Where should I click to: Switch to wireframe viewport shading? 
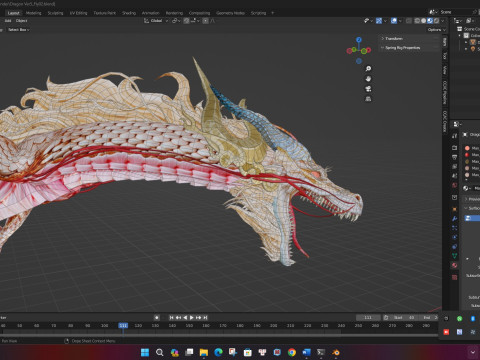tap(417, 21)
